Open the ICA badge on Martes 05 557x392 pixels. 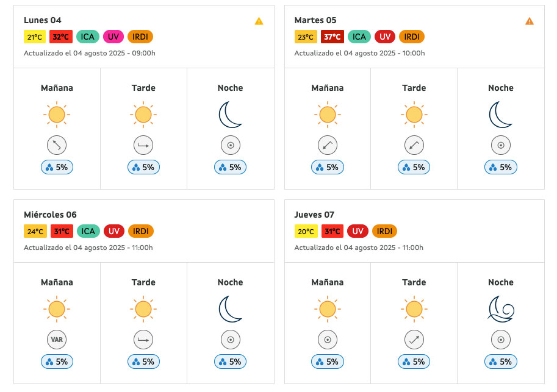(359, 37)
